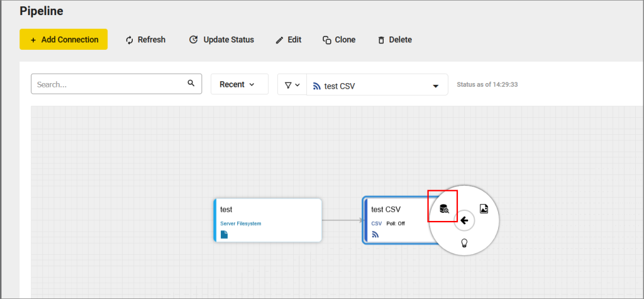Clone the selected connection
644x299 pixels.
[339, 40]
